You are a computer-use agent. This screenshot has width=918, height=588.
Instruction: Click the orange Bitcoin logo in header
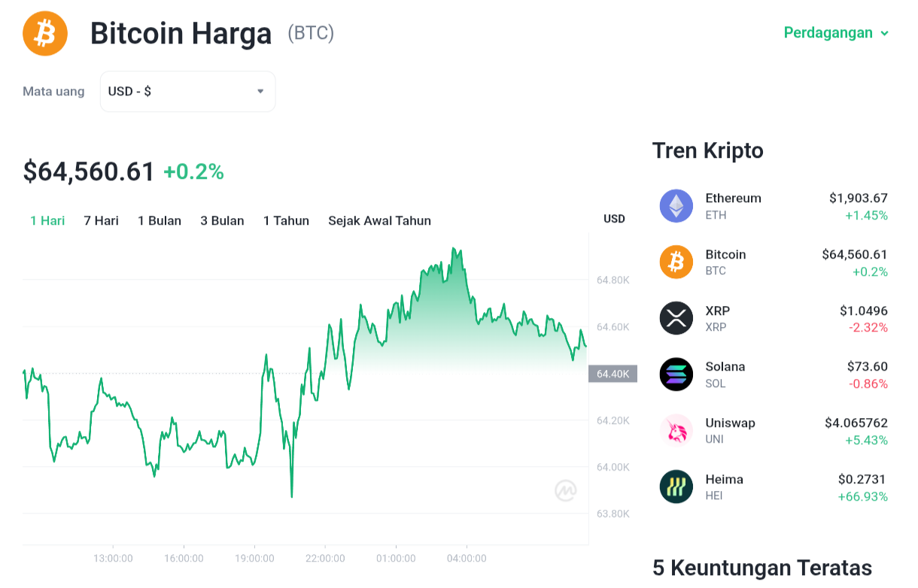45,33
